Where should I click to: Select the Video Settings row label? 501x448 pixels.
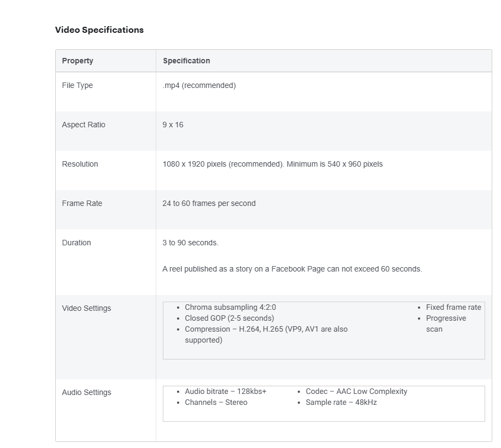(86, 308)
